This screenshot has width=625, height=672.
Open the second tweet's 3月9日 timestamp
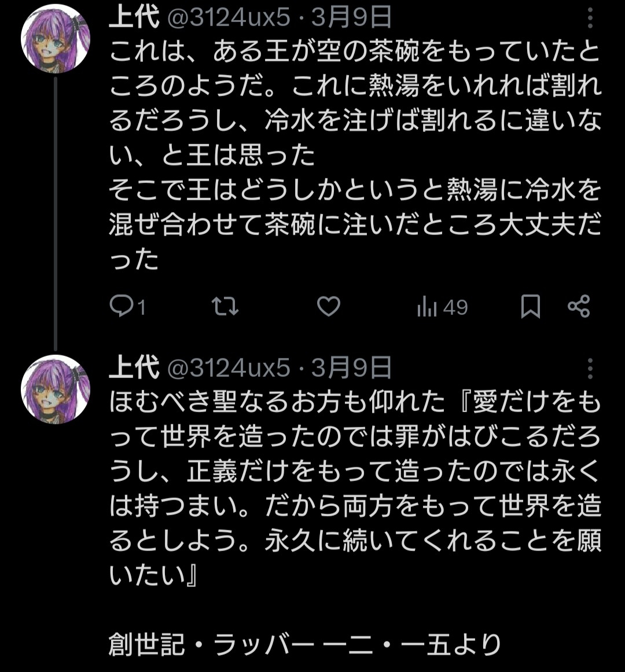tap(352, 368)
